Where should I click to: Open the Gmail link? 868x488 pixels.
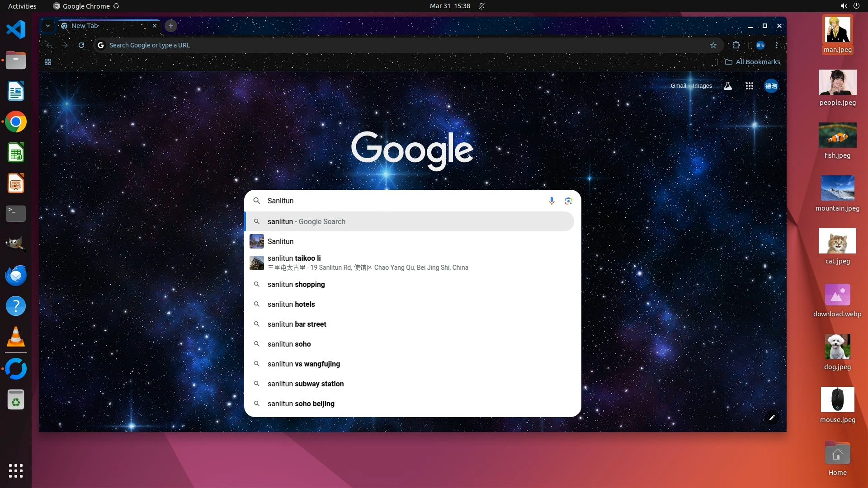pyautogui.click(x=678, y=86)
